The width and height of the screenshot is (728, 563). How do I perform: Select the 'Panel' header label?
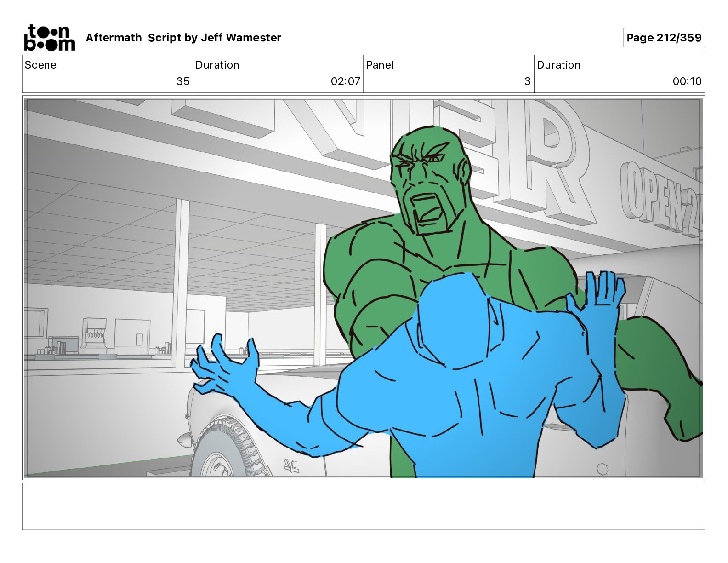380,65
